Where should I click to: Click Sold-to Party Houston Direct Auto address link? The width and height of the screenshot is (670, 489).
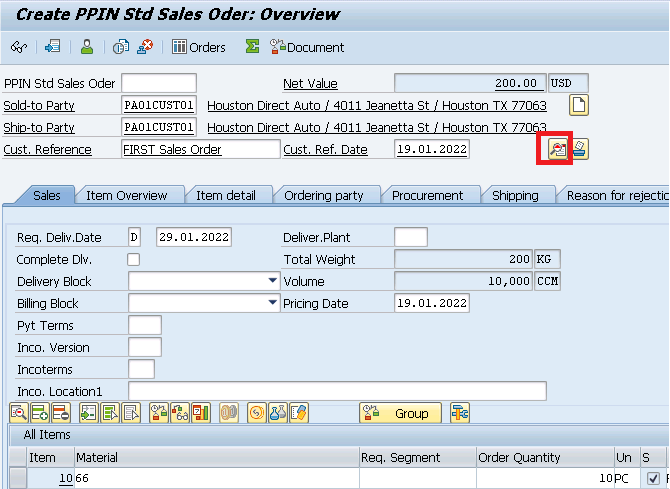coord(377,105)
